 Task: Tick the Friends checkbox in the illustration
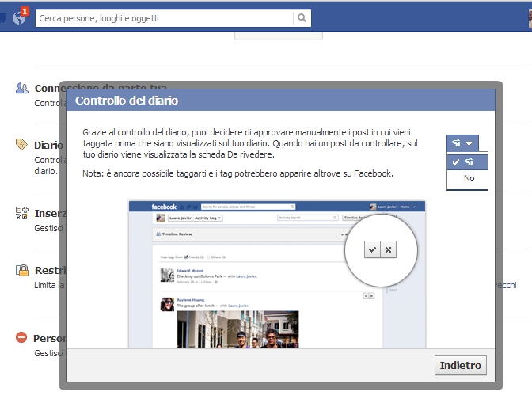coord(186,257)
